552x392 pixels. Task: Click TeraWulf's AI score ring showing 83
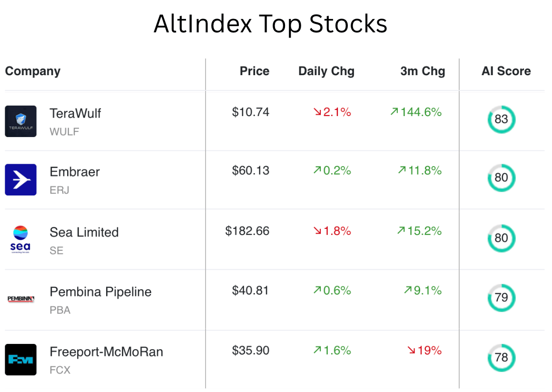pyautogui.click(x=501, y=119)
